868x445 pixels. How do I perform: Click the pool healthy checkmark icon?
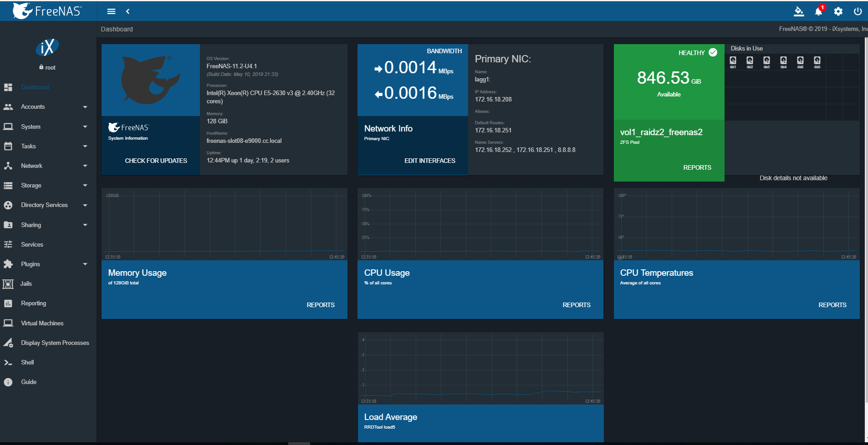(713, 52)
